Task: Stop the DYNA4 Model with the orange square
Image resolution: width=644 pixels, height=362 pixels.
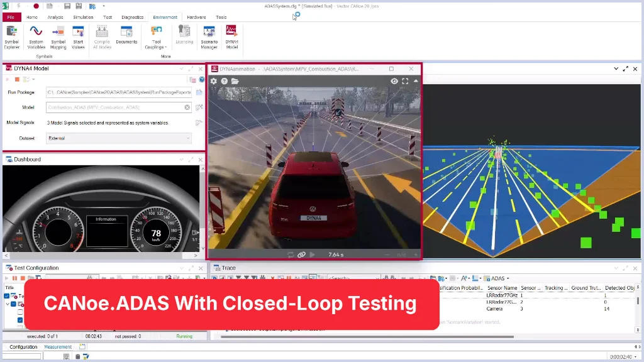Action: 17,79
